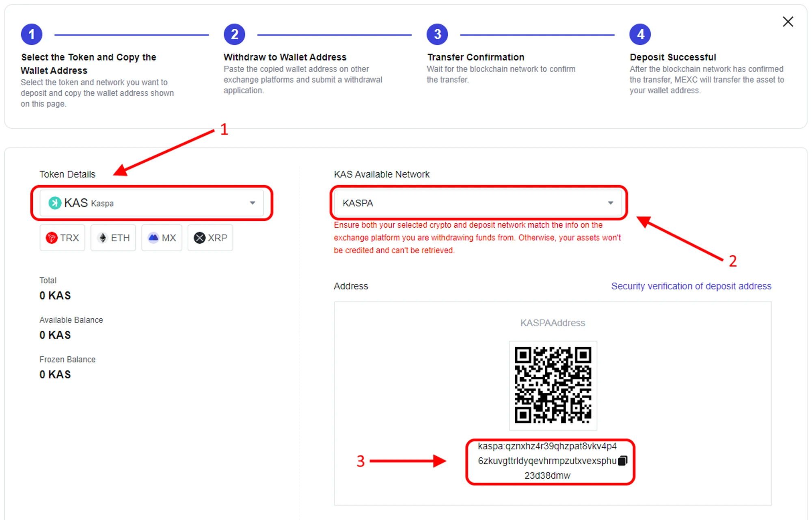Click the token dropdown arrow

(x=253, y=203)
